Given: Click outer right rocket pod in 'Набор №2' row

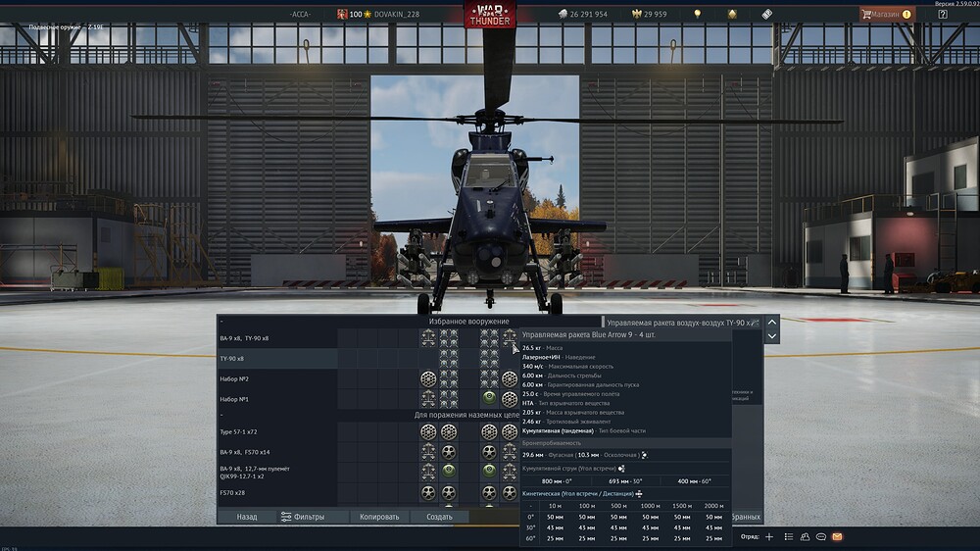Looking at the screenshot, I should pyautogui.click(x=510, y=379).
